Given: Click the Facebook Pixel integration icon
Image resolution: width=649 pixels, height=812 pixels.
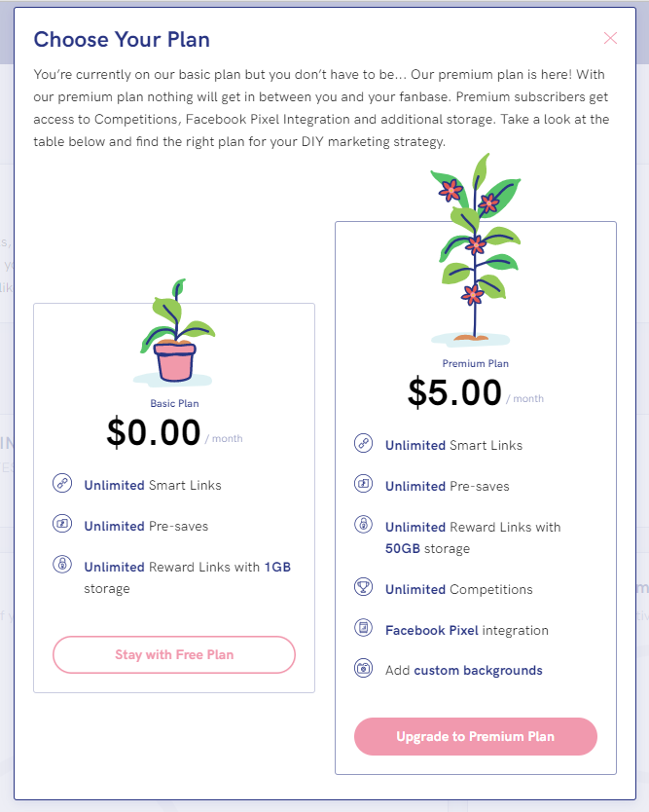Looking at the screenshot, I should [x=363, y=629].
